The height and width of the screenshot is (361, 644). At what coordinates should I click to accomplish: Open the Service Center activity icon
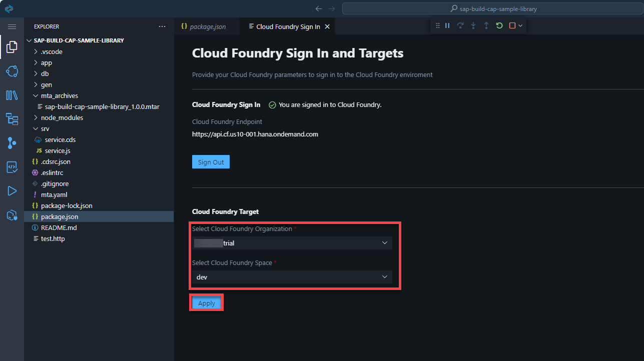coord(12,71)
